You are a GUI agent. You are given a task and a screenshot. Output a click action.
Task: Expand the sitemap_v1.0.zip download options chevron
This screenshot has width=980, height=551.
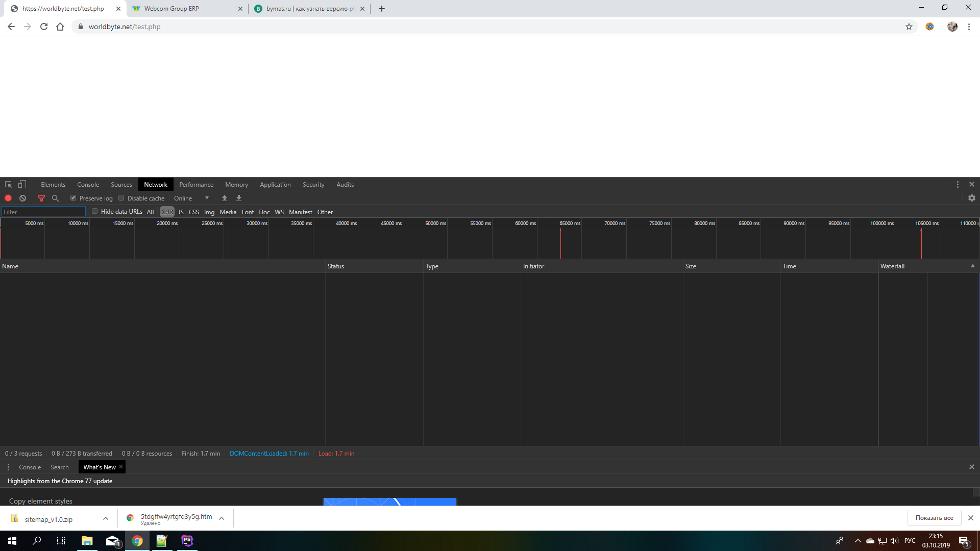coord(106,519)
